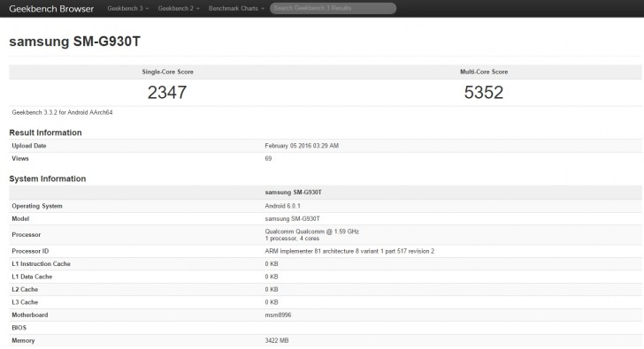
Task: Select the Geekbench 3.3.2 for Android text
Action: point(62,112)
